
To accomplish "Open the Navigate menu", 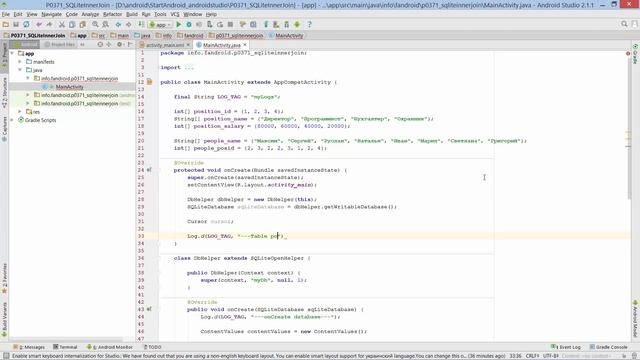I will 51,14.
